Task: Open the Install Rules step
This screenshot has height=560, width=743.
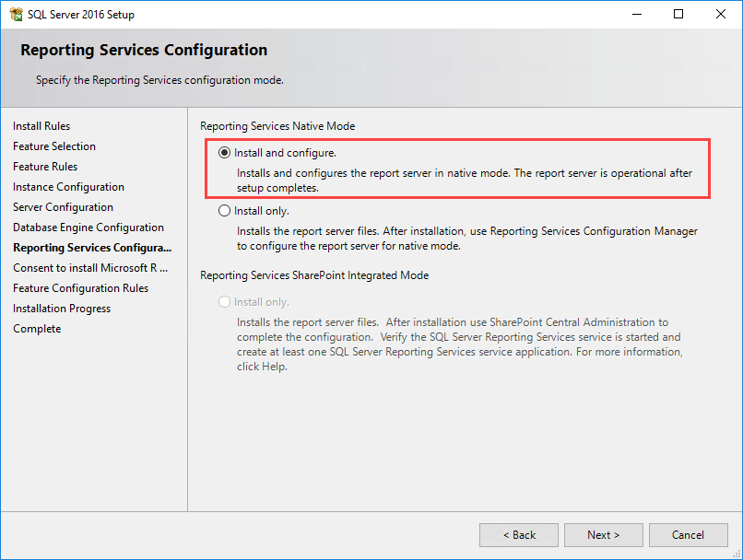Action: tap(41, 126)
